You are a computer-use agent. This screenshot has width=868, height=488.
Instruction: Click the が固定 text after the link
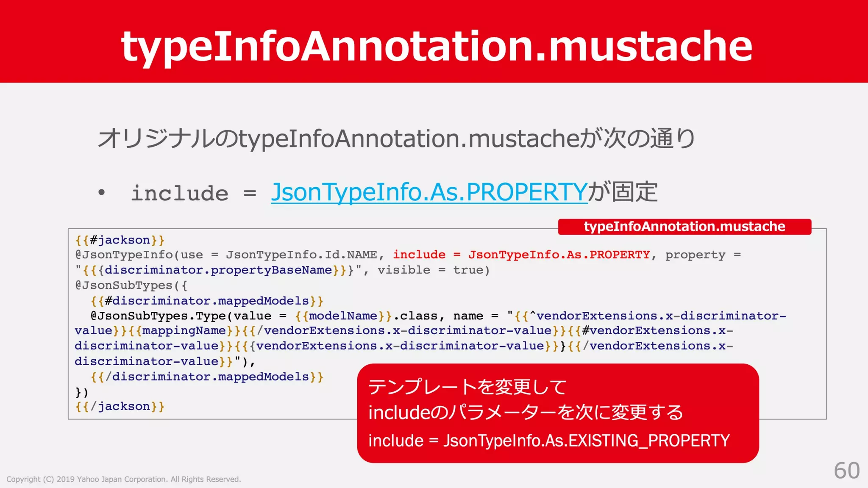click(x=623, y=192)
